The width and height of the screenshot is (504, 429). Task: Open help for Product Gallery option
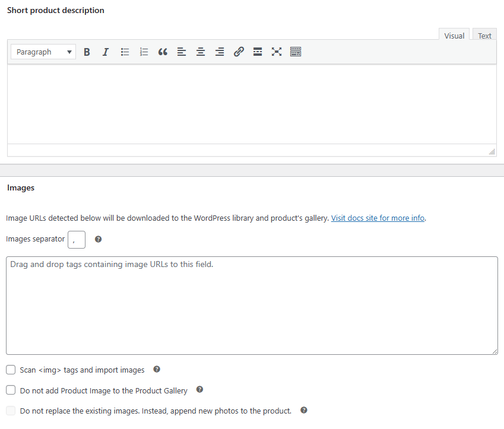click(199, 389)
